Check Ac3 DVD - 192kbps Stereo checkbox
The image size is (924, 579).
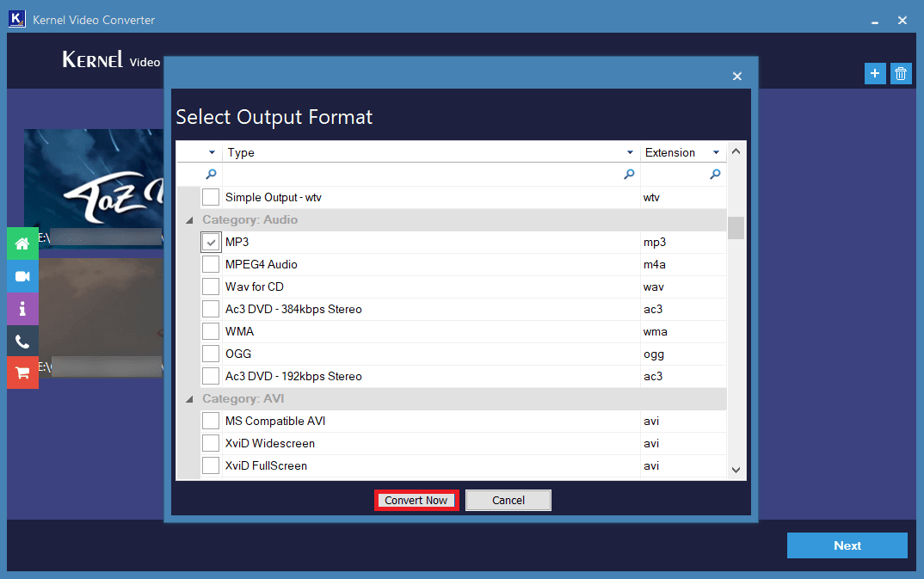[211, 376]
